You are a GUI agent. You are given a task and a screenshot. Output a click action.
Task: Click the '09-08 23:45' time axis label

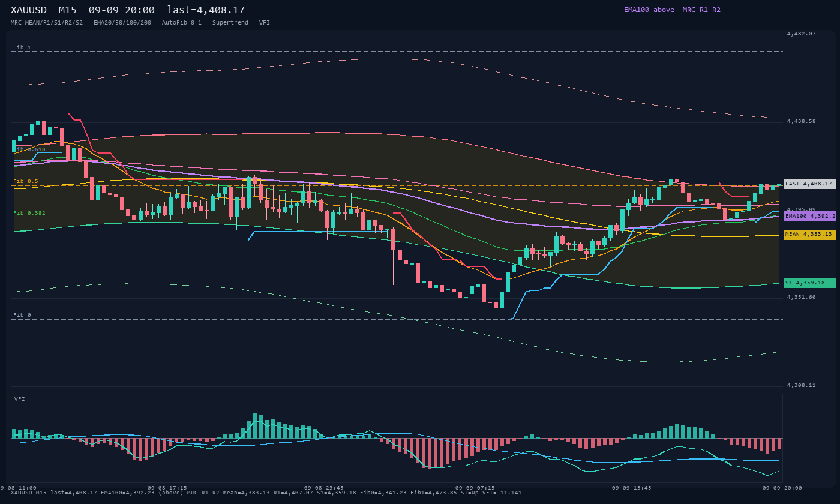point(324,488)
